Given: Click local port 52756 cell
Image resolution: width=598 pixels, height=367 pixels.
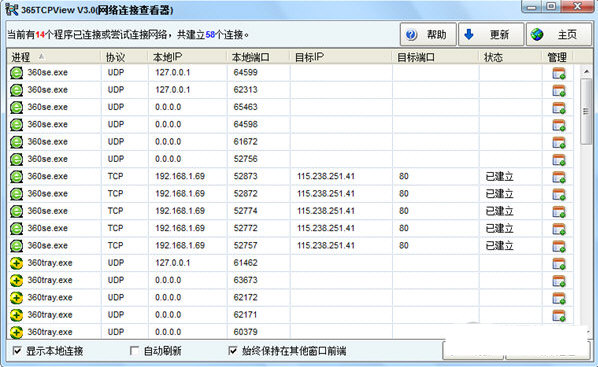Looking at the screenshot, I should click(x=246, y=159).
